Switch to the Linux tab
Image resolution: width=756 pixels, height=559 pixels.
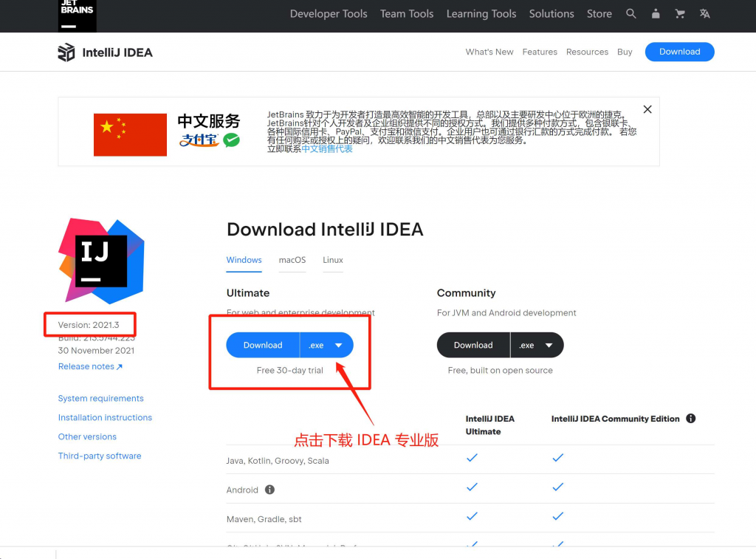333,260
